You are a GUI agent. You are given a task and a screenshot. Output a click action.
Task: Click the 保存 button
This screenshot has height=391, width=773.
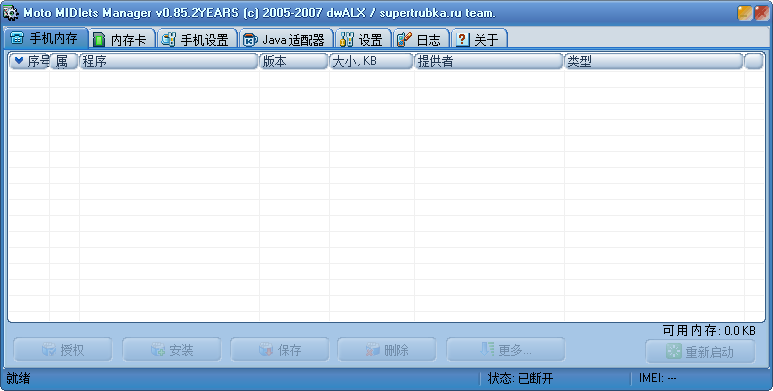(x=280, y=350)
